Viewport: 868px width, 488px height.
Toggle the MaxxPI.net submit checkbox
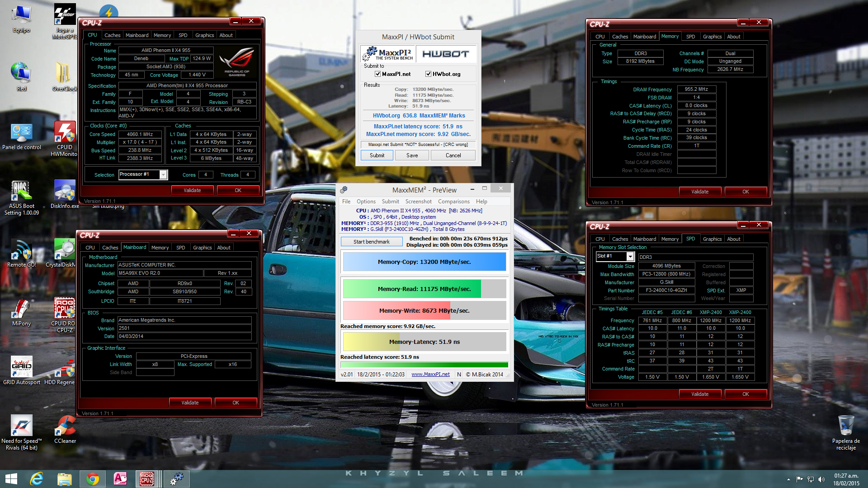tap(377, 74)
